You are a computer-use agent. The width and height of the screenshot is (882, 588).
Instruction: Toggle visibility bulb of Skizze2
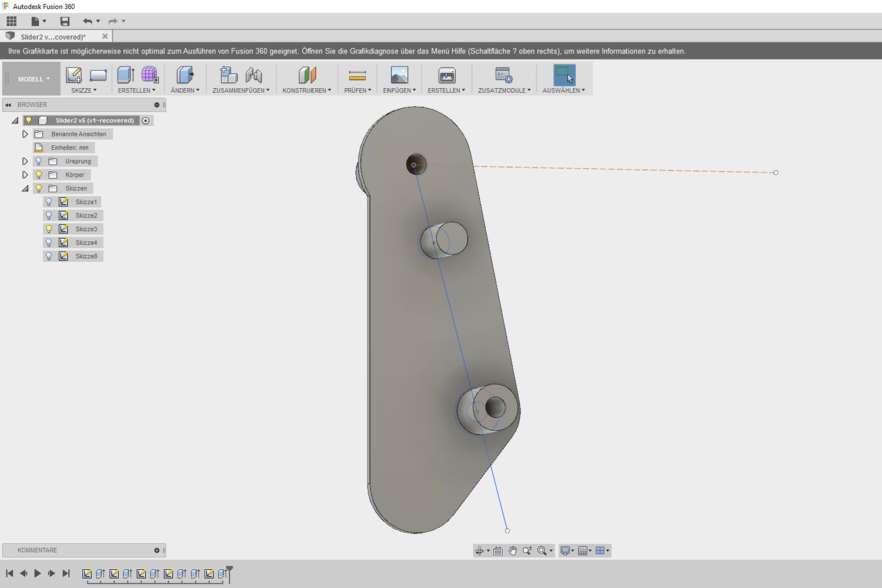click(x=49, y=215)
